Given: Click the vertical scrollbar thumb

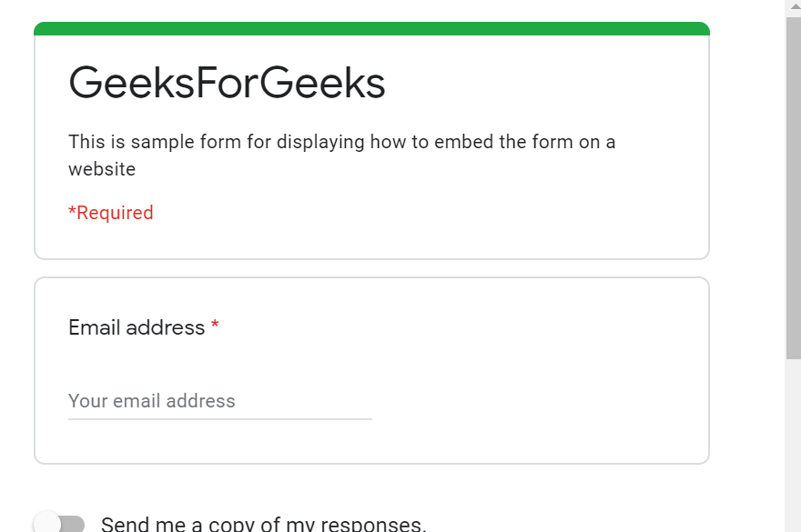Looking at the screenshot, I should click(793, 182).
